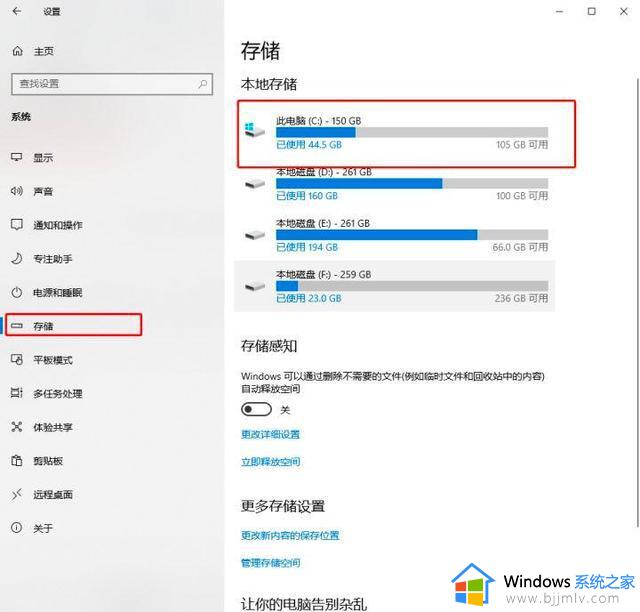Viewport: 640px width, 612px height.
Task: Click the 本地磁盘 (F:) - 259 GB label
Action: point(324,274)
